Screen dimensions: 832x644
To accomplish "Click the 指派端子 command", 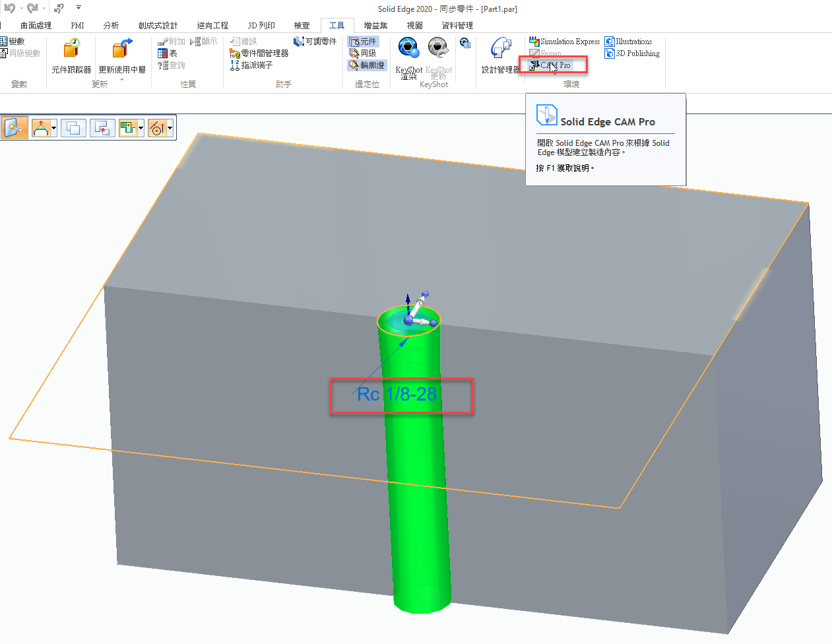I will point(251,65).
